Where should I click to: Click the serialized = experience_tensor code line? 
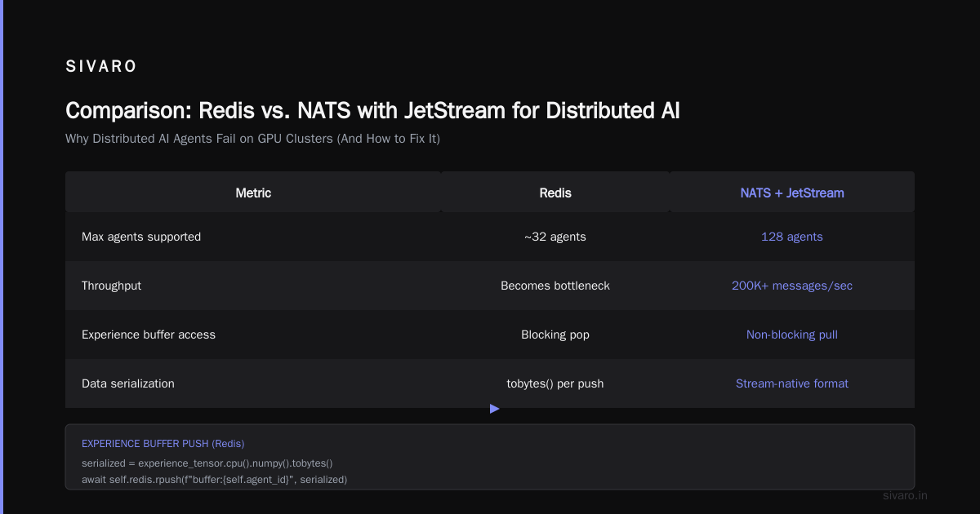(207, 463)
